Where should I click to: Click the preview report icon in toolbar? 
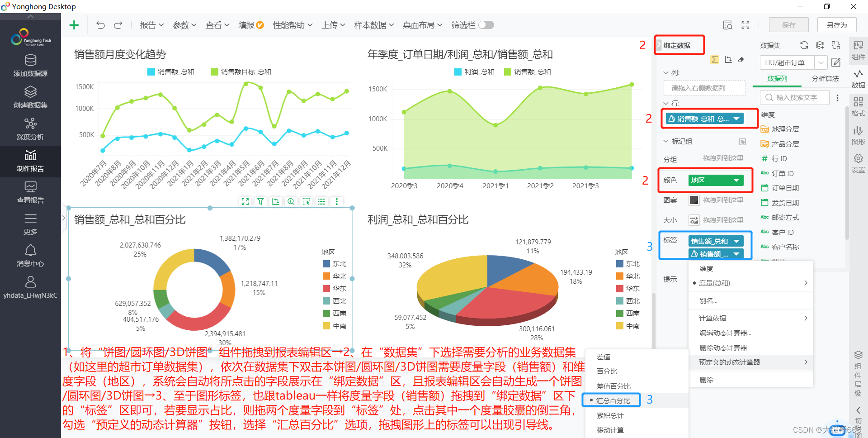(x=727, y=25)
